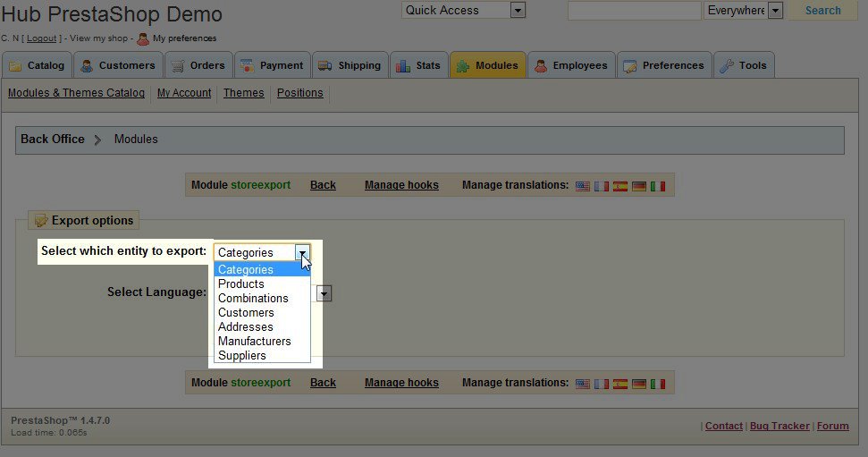
Task: Click the Logout link
Action: tap(41, 38)
